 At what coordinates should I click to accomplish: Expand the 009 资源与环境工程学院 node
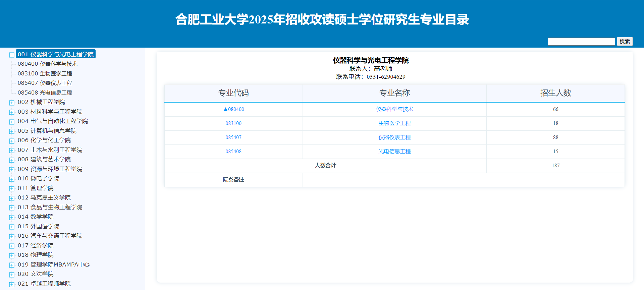(12, 169)
